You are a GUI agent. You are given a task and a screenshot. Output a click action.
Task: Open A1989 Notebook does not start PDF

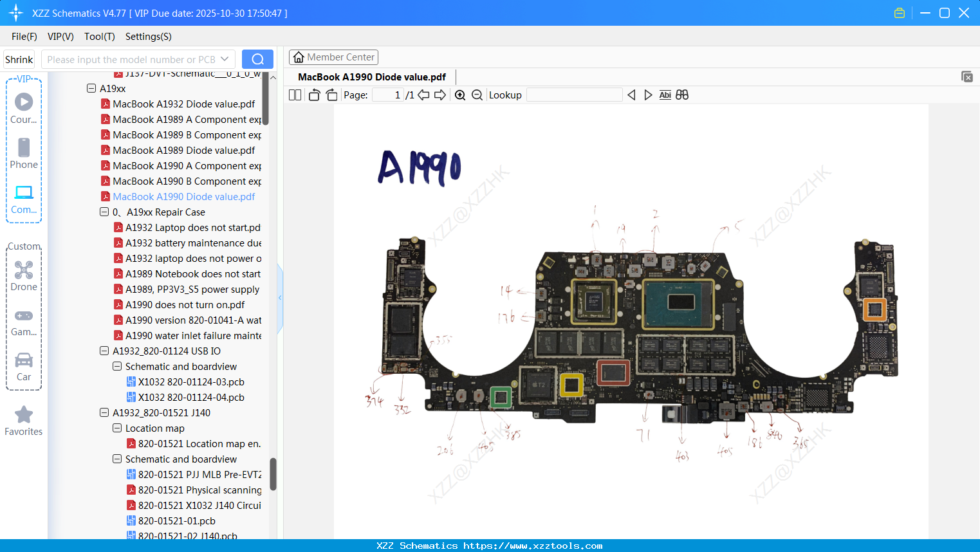tap(187, 273)
